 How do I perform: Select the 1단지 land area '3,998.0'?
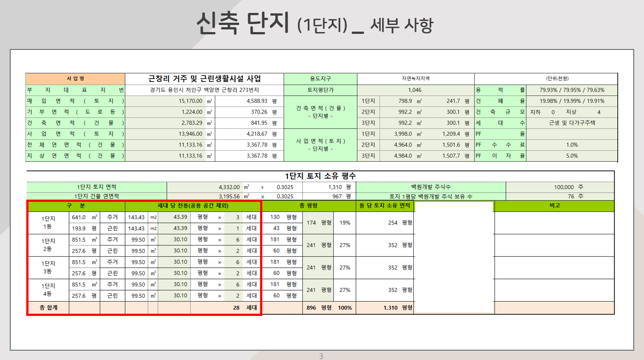(x=403, y=134)
